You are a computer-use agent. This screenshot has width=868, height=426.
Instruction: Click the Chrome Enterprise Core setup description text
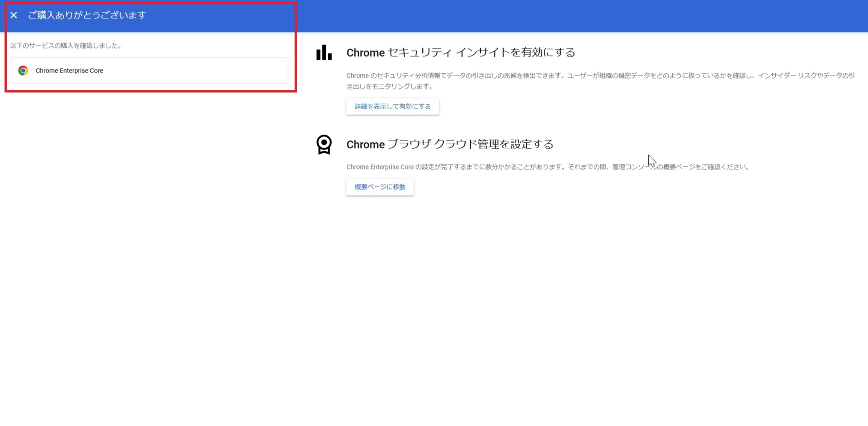pos(497,167)
